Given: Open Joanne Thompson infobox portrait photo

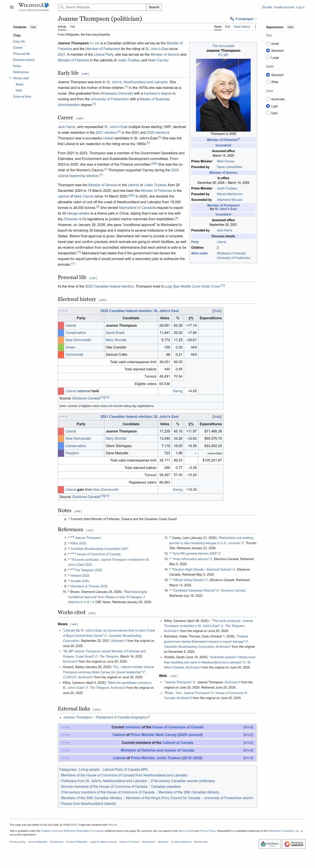Looking at the screenshot, I should pos(223,95).
